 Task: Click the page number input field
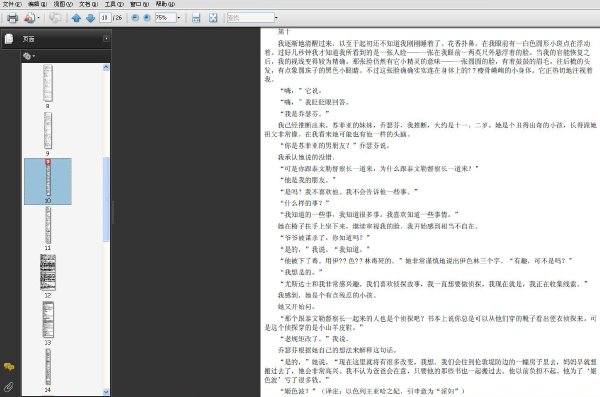pyautogui.click(x=105, y=18)
